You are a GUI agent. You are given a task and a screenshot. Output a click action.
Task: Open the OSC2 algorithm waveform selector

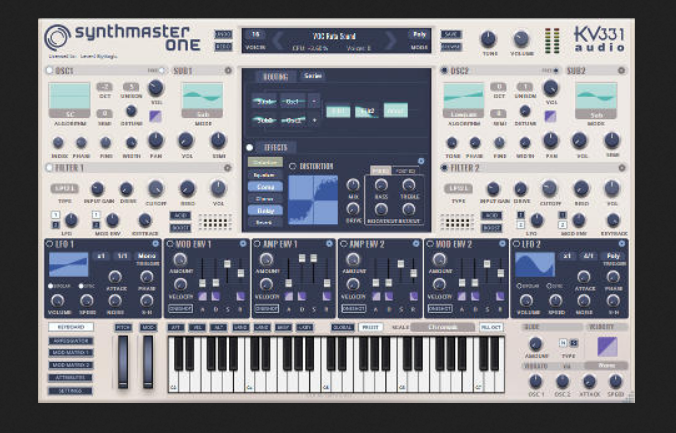[x=464, y=100]
